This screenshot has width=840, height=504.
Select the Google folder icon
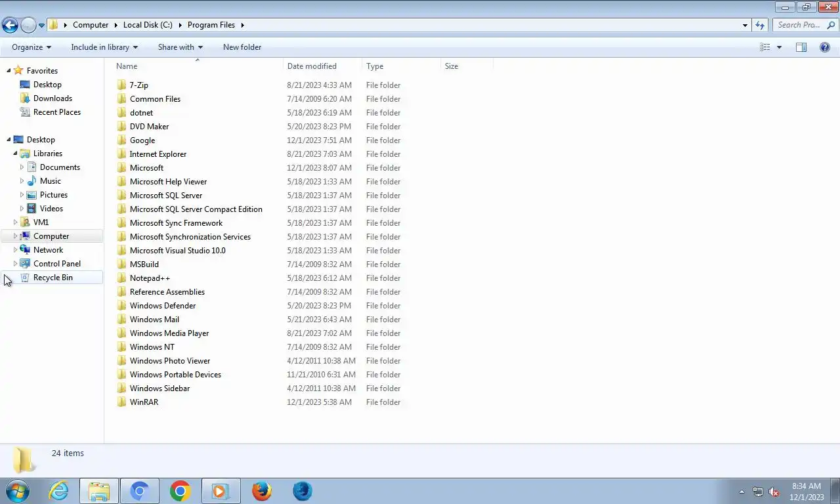click(121, 140)
